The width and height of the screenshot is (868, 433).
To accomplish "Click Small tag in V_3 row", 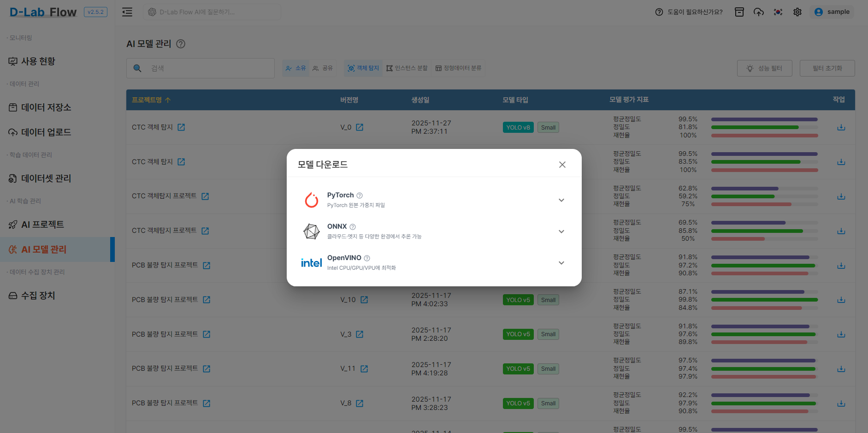I will 548,334.
